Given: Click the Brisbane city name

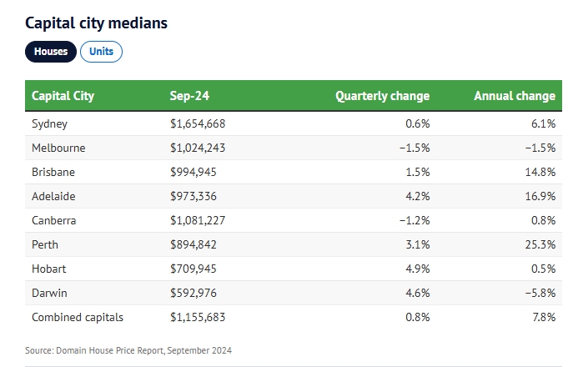Looking at the screenshot, I should (53, 172).
